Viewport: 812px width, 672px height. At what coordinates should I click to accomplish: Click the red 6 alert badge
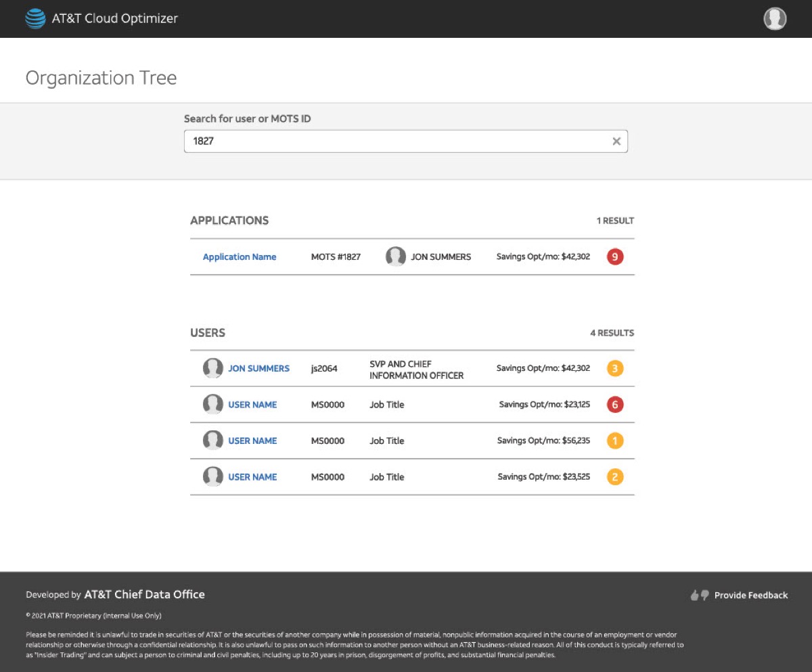coord(615,405)
